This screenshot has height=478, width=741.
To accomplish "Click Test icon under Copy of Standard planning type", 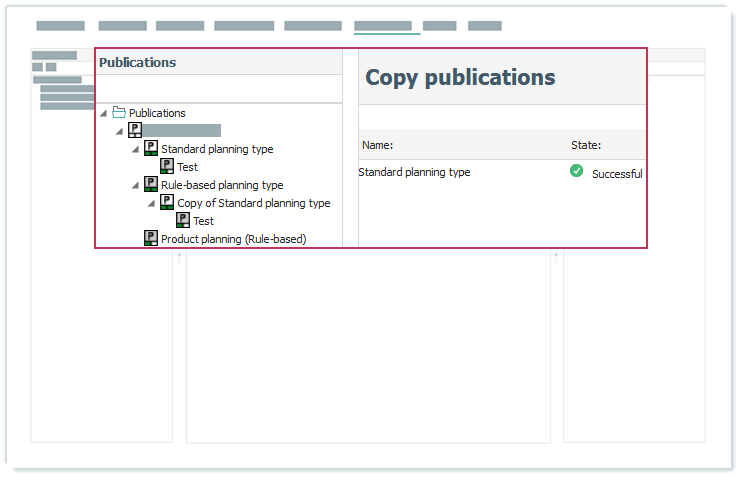I will pos(183,220).
